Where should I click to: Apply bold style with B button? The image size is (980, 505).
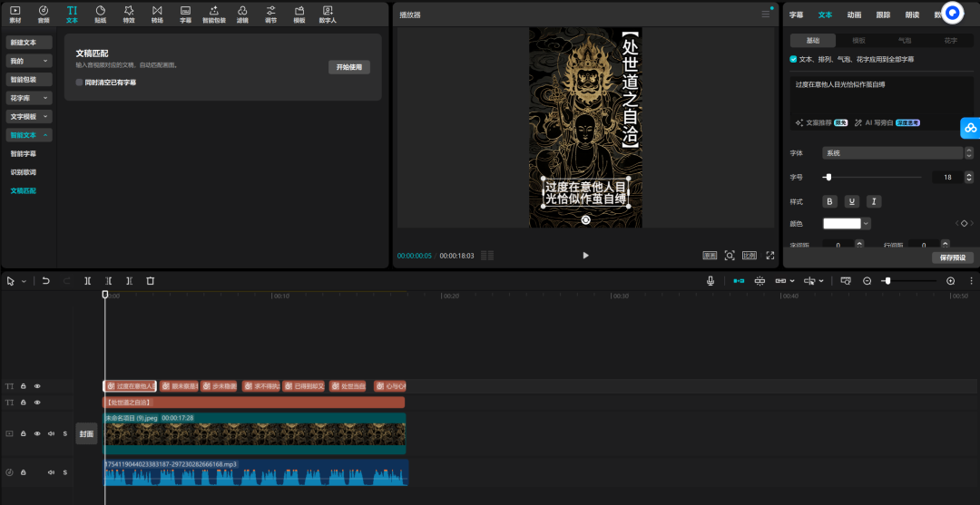(830, 201)
